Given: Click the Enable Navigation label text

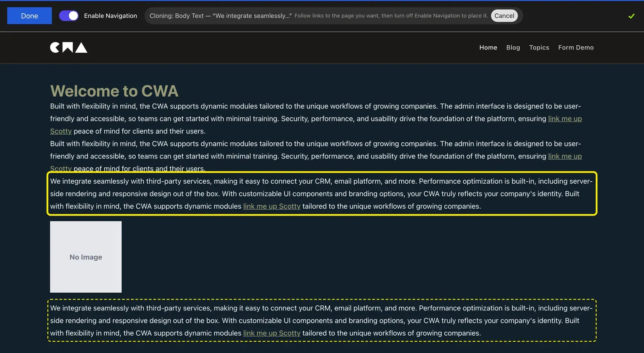Looking at the screenshot, I should pos(111,16).
